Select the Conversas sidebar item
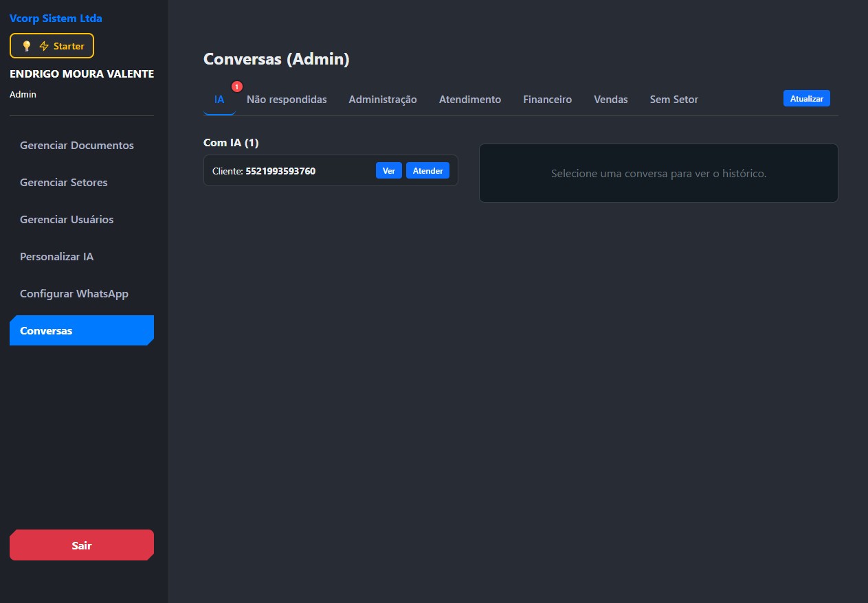 tap(82, 330)
